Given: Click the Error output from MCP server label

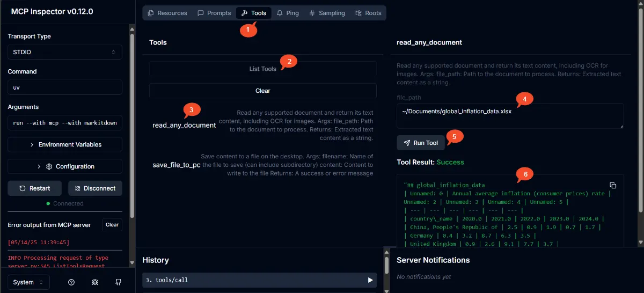Looking at the screenshot, I should [x=49, y=225].
